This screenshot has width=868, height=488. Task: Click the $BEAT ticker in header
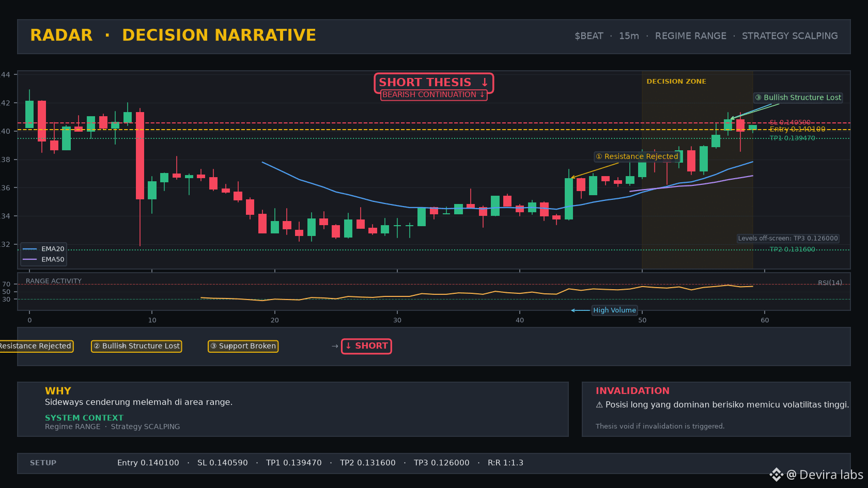(589, 36)
